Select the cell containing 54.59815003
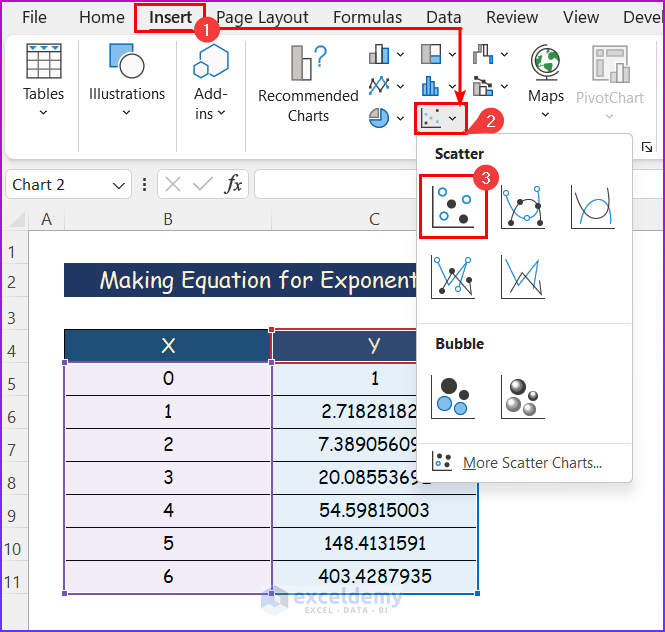Screen dimensions: 665x632 pos(374,511)
